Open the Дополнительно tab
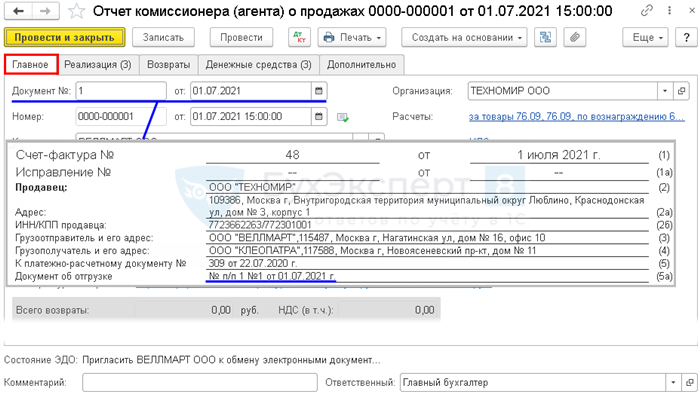Viewport: 700px width, 394px height. (x=362, y=65)
